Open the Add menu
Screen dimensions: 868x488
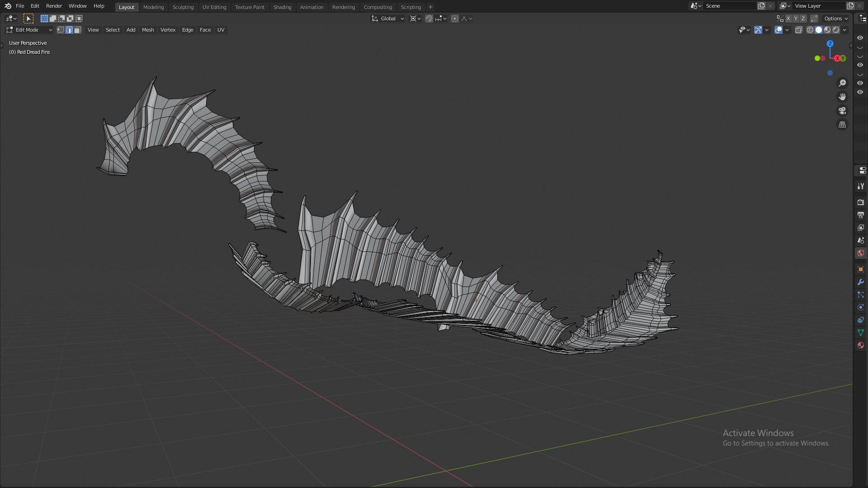[131, 30]
